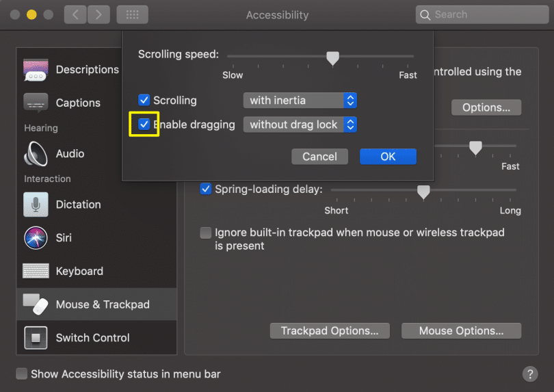554x392 pixels.
Task: Uncheck the Scrolling checkbox
Action: tap(144, 100)
